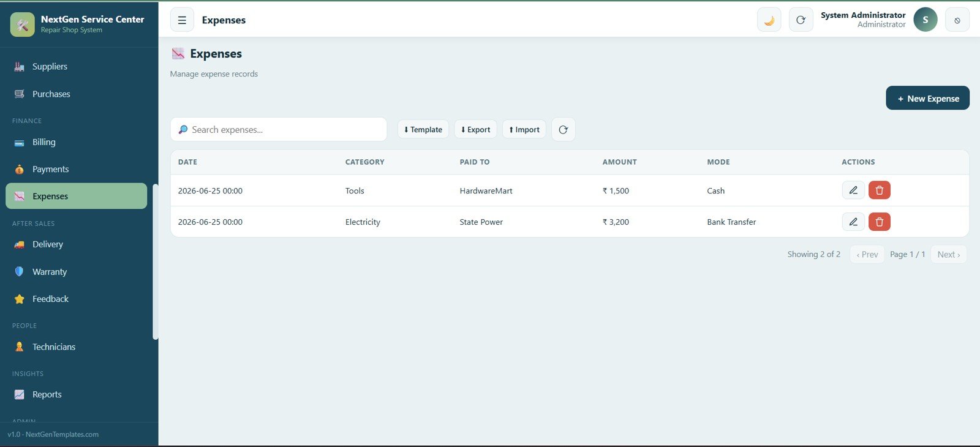
Task: Open Feedback in the sidebar
Action: (76, 299)
